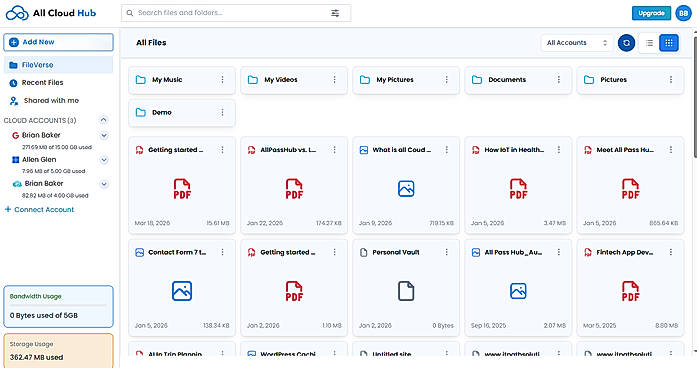Open options for Getting started file dated Jan 2
The image size is (697, 368).
click(x=334, y=252)
